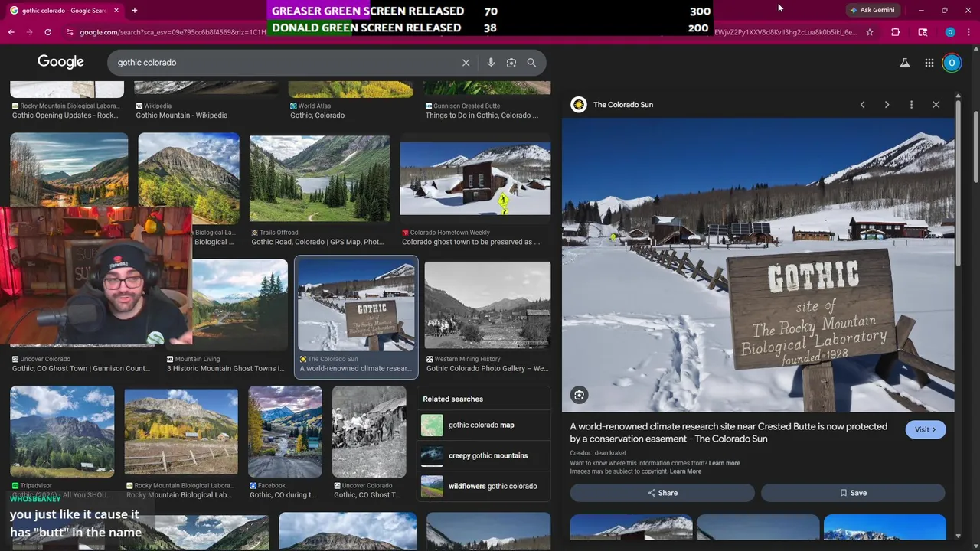The height and width of the screenshot is (551, 980).
Task: Open first Learn more link about information source
Action: (724, 463)
